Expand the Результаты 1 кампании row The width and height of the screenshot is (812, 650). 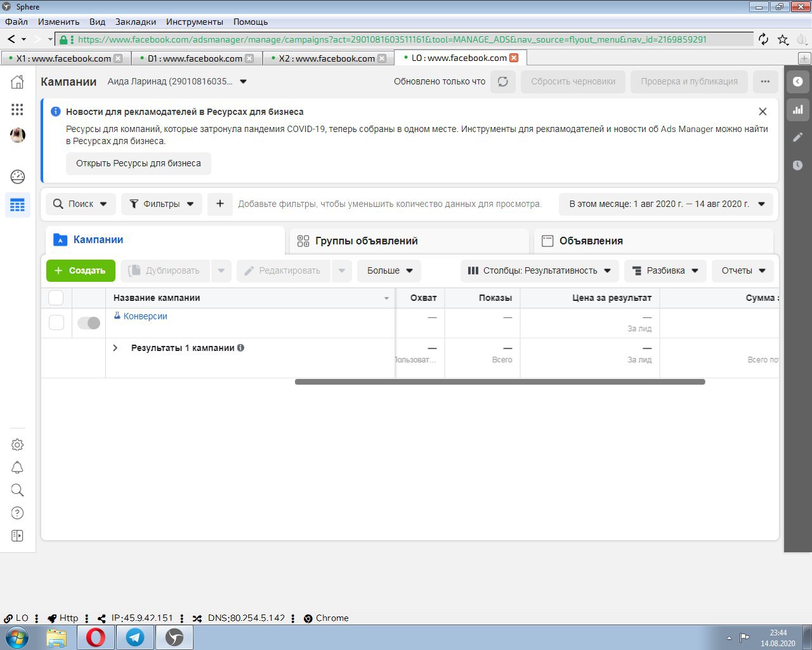[x=115, y=348]
